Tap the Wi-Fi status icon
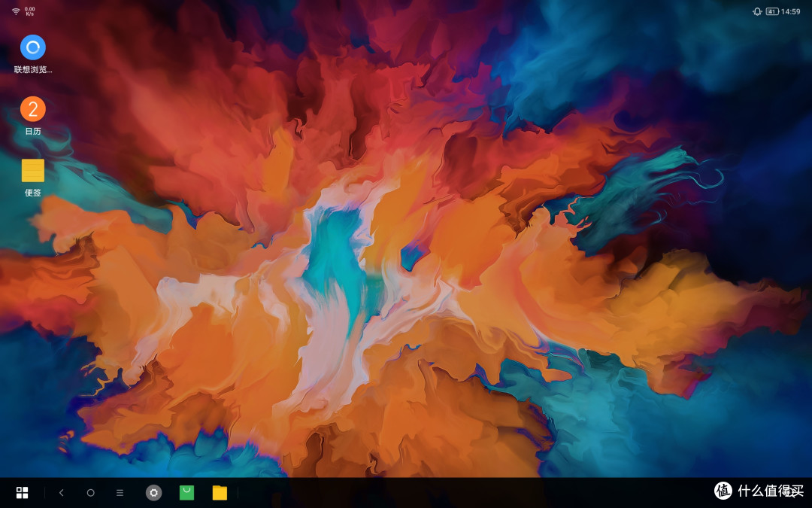The image size is (812, 508). (x=16, y=11)
